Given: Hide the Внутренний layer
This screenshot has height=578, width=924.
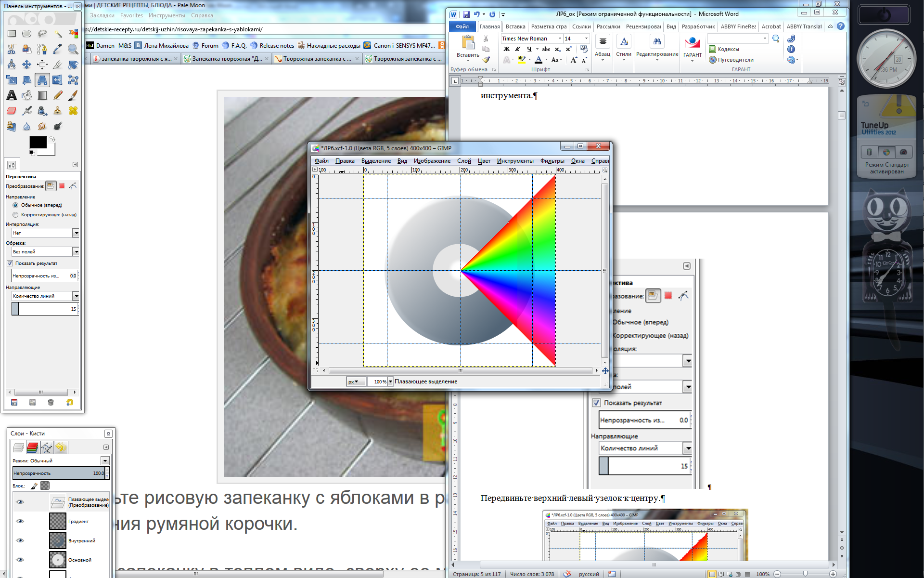Looking at the screenshot, I should [20, 540].
